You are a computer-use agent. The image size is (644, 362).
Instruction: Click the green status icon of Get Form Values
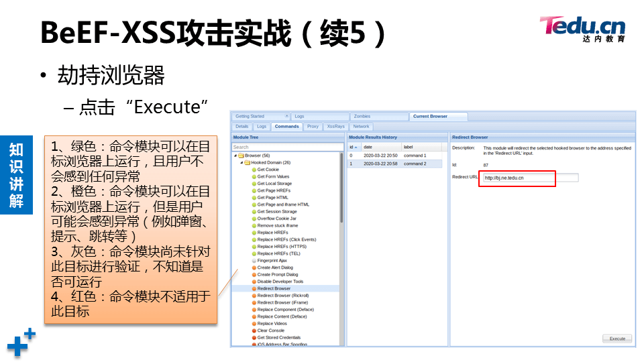click(x=254, y=176)
